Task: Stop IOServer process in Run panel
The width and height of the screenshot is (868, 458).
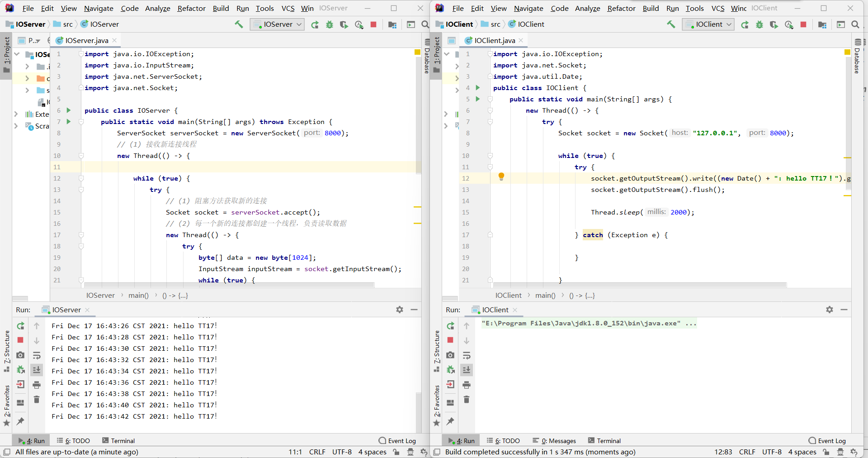Action: [20, 340]
